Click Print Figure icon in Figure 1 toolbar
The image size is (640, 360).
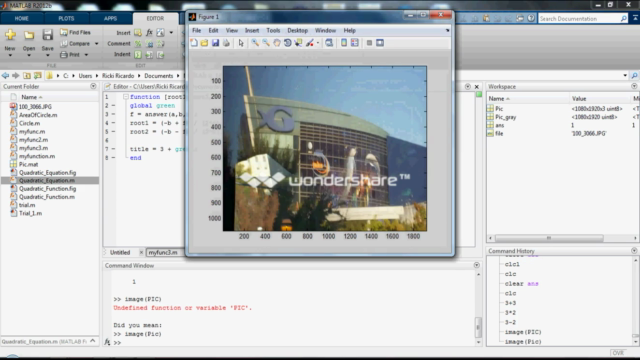click(226, 43)
